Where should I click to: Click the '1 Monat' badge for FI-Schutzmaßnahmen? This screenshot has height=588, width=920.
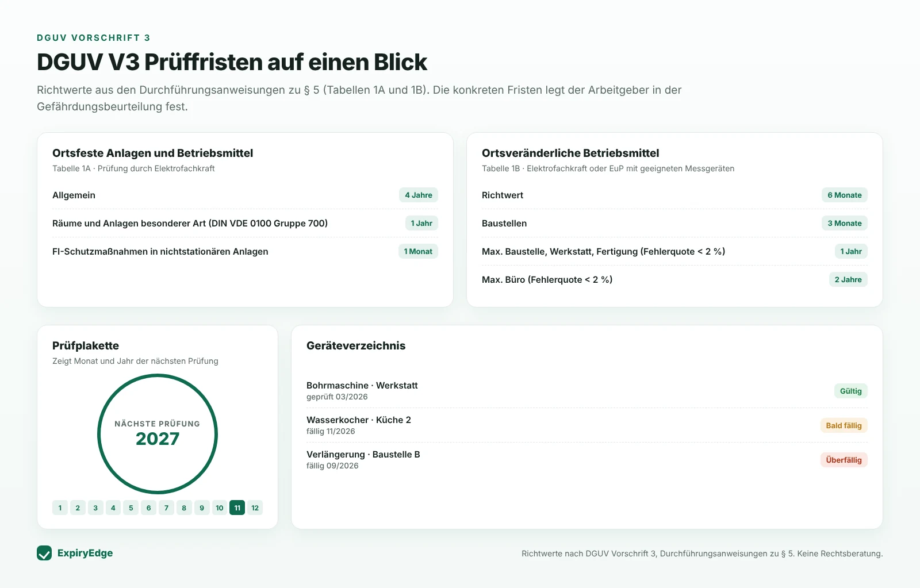coord(418,251)
